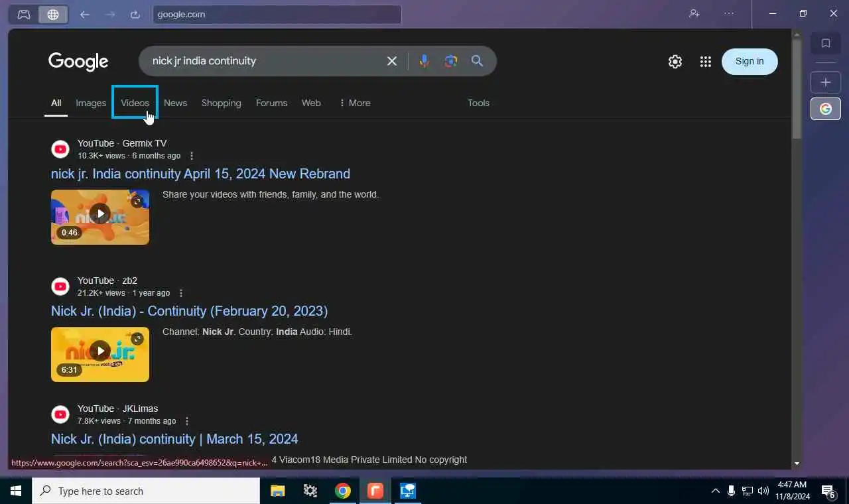Click the volume icon in system tray
Viewport: 849px width, 504px height.
tap(763, 491)
